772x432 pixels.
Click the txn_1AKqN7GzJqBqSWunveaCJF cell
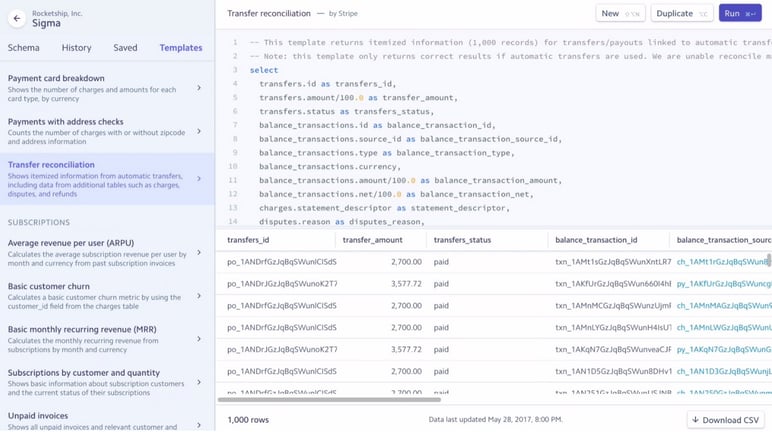coord(613,349)
